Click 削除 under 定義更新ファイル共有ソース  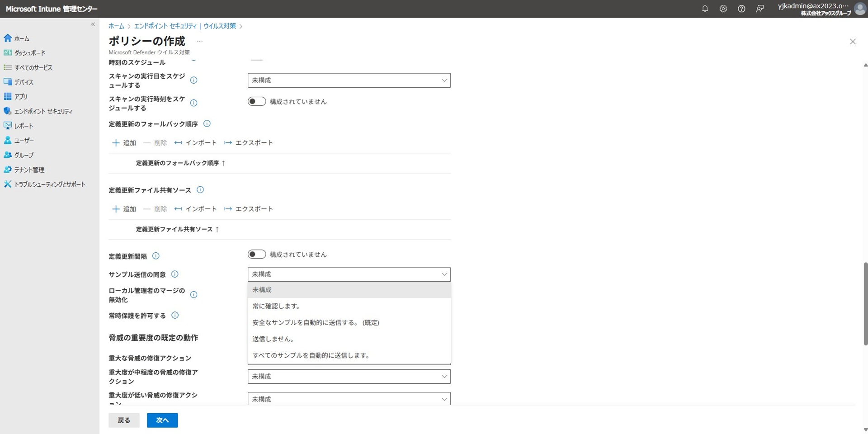click(x=155, y=209)
